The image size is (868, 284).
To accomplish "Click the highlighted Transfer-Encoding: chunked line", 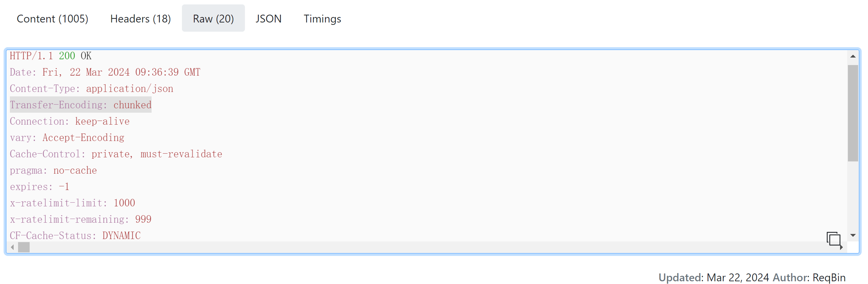I will (81, 105).
